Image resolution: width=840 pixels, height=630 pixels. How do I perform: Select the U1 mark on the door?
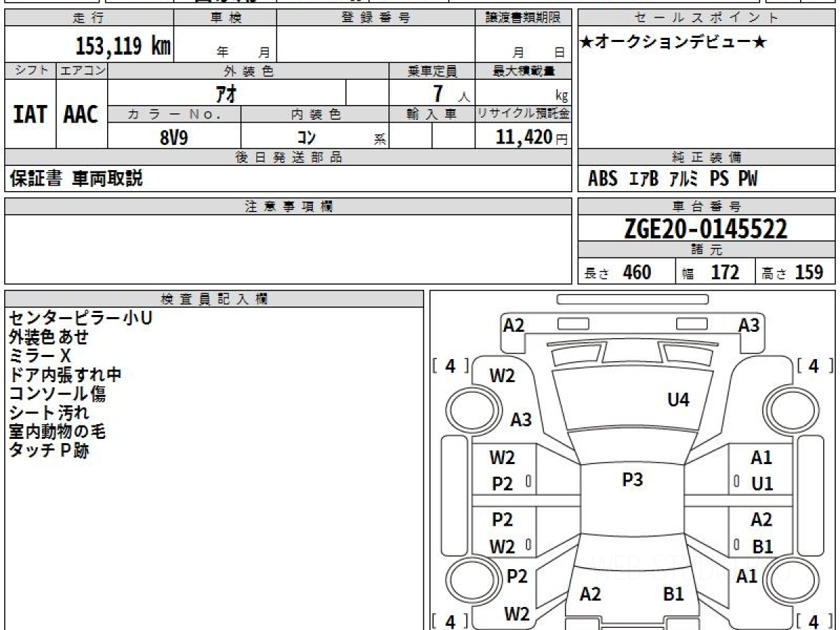point(762,484)
